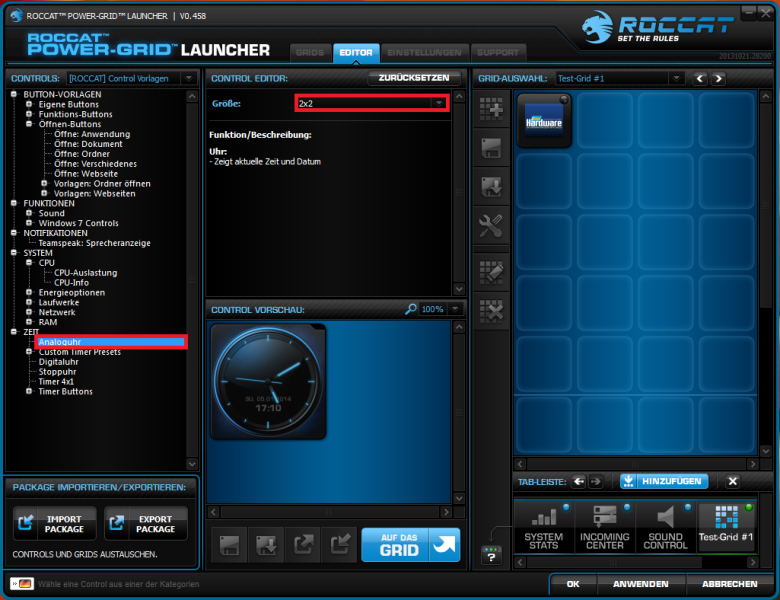Select Digitaluhr in the tree
This screenshot has height=600, width=780.
(59, 362)
